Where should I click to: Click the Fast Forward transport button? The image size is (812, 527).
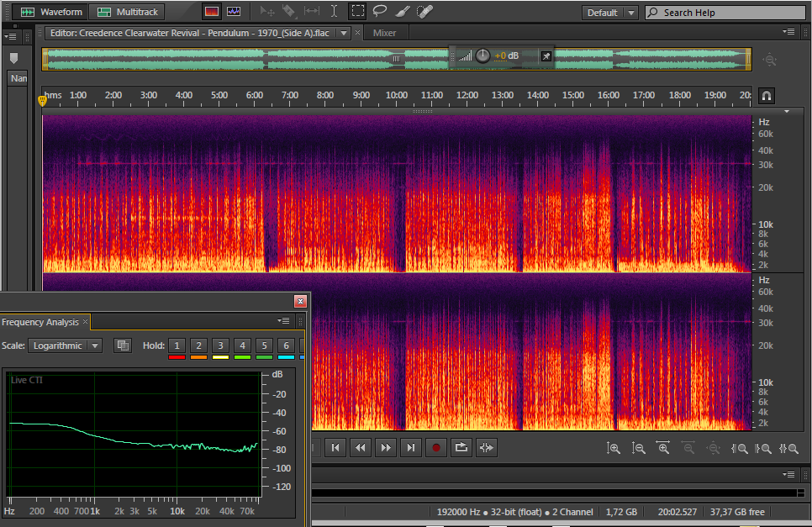386,448
